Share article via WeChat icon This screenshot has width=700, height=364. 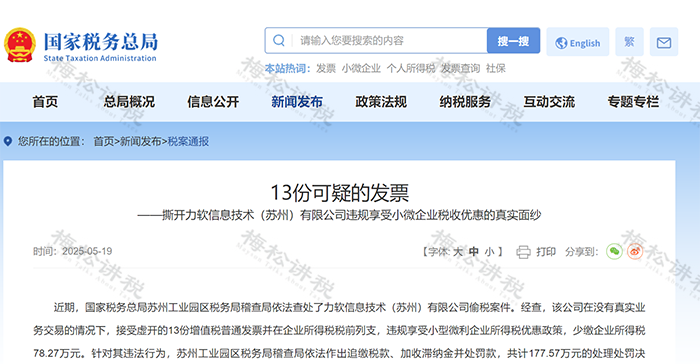[x=614, y=251]
